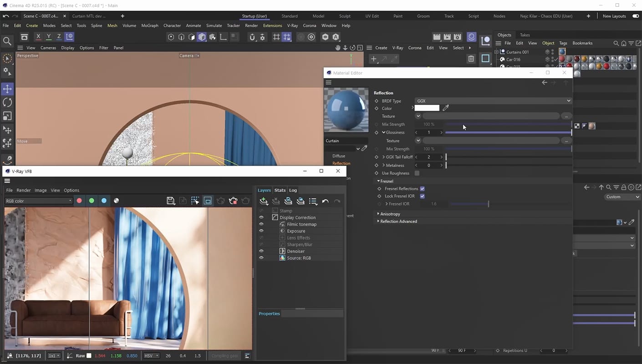Open the BRDF Type GGX dropdown
The width and height of the screenshot is (642, 364).
493,101
